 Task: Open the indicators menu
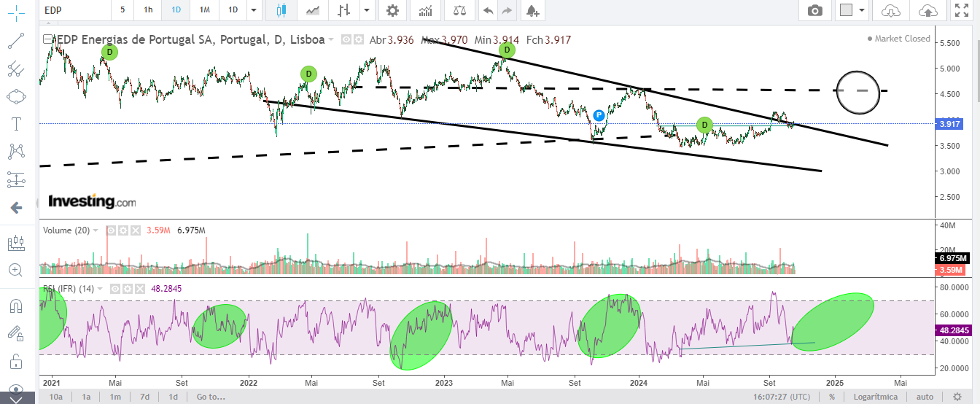click(x=425, y=10)
